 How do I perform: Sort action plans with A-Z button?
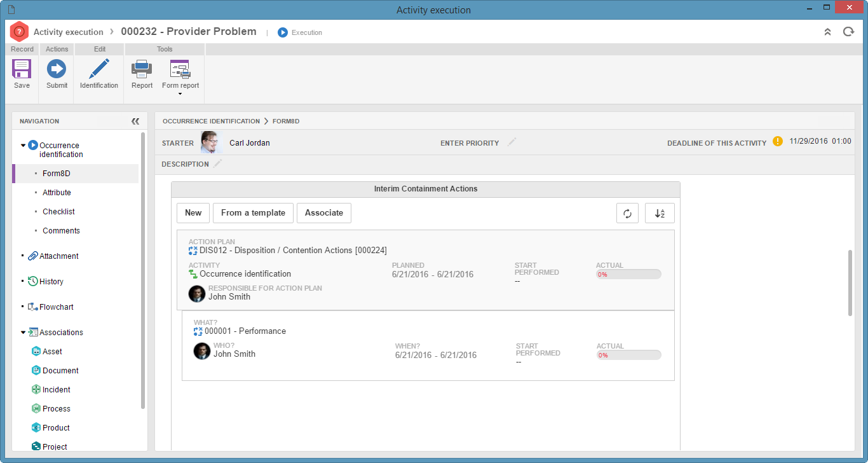point(660,213)
